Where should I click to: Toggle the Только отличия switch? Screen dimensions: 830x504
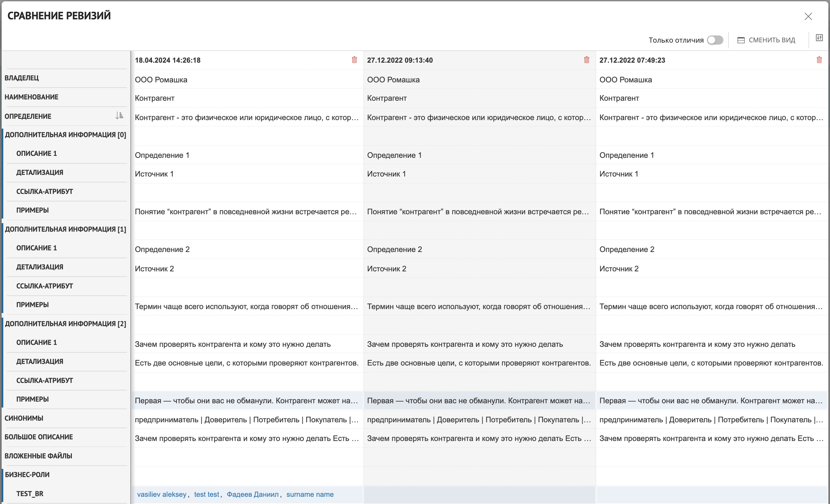715,40
